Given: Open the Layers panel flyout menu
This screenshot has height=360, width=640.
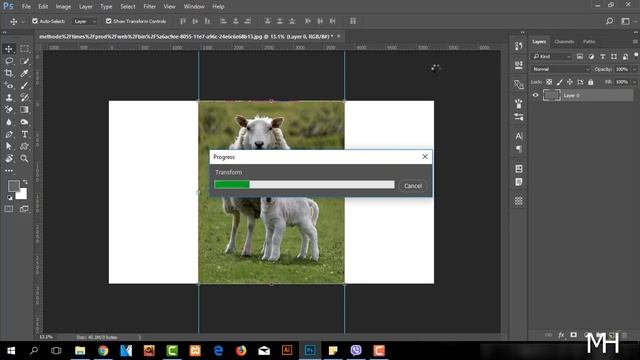Looking at the screenshot, I should click(635, 42).
